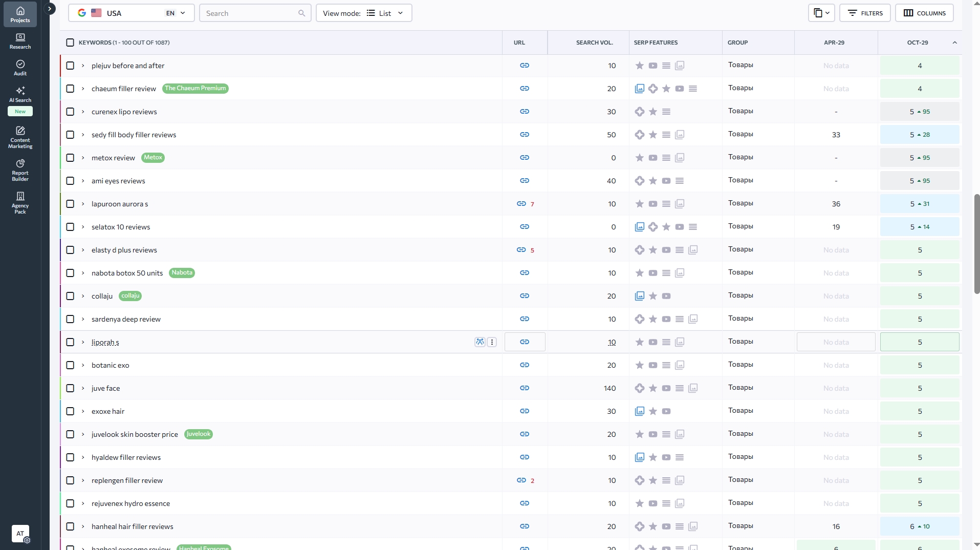This screenshot has height=550, width=980.
Task: Open Report Builder in sidebar
Action: (x=20, y=170)
